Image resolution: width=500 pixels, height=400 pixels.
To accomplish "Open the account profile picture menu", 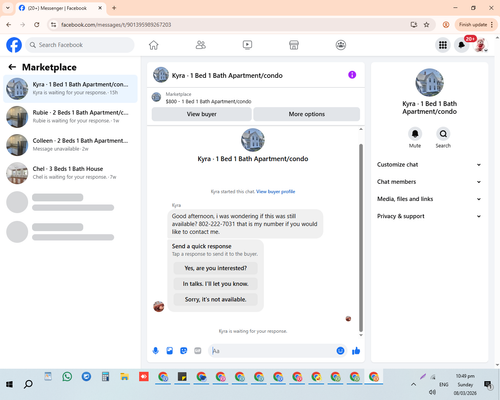I will [x=480, y=45].
